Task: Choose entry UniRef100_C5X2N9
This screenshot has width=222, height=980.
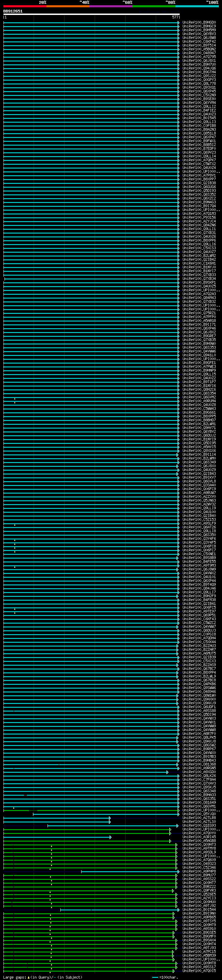Action: [199, 95]
